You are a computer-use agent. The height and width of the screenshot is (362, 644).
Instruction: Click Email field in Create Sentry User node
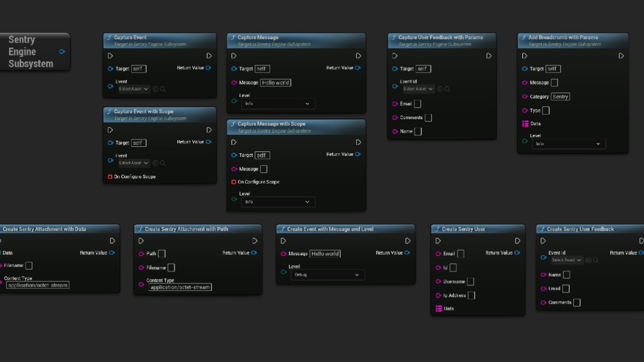point(460,254)
